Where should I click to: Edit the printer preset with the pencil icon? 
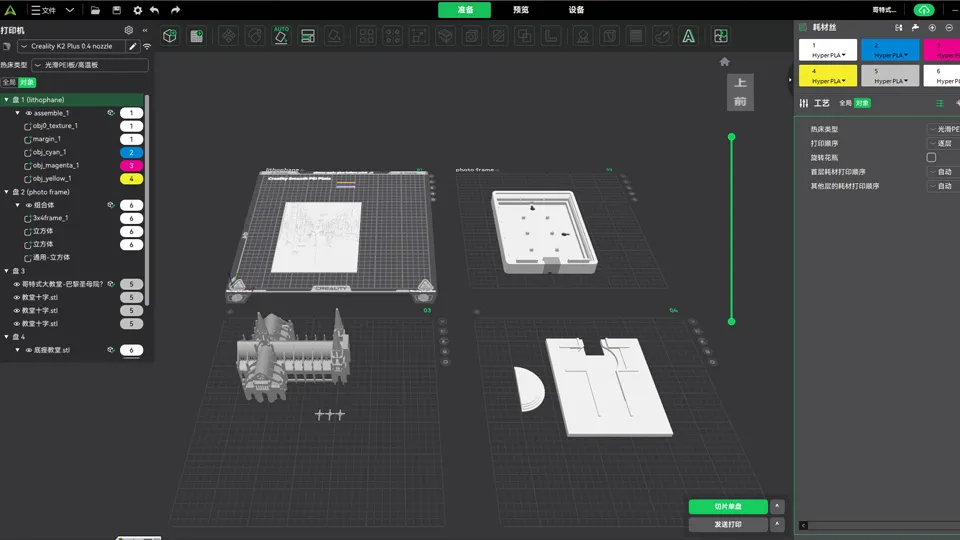pyautogui.click(x=132, y=46)
